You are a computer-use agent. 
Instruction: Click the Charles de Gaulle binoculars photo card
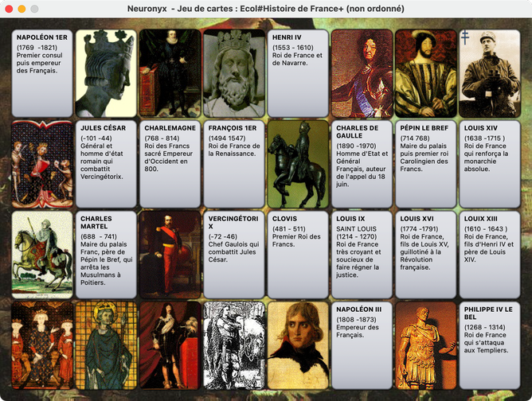point(490,73)
